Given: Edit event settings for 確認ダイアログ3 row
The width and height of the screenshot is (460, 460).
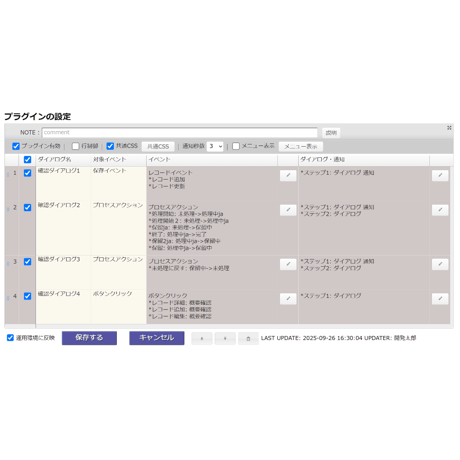Looking at the screenshot, I should [288, 264].
